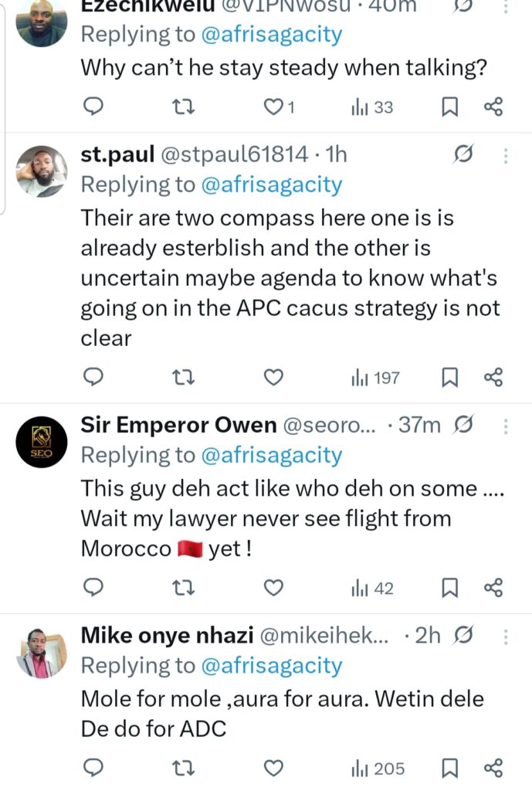
Task: Open more options on Sir Emperor Owen's tweet
Action: click(507, 426)
